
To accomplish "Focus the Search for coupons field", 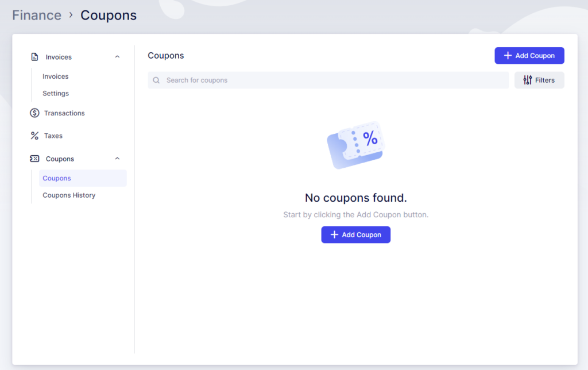I will (x=333, y=80).
